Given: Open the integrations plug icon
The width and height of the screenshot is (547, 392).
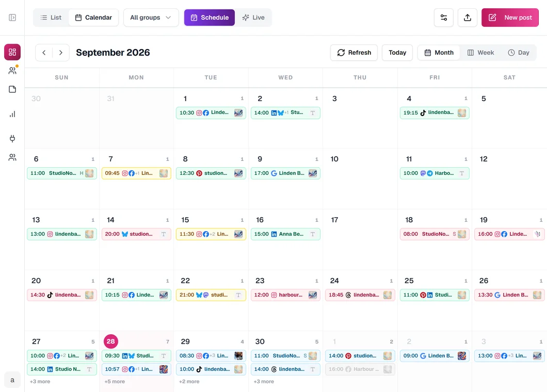Looking at the screenshot, I should click(x=12, y=138).
